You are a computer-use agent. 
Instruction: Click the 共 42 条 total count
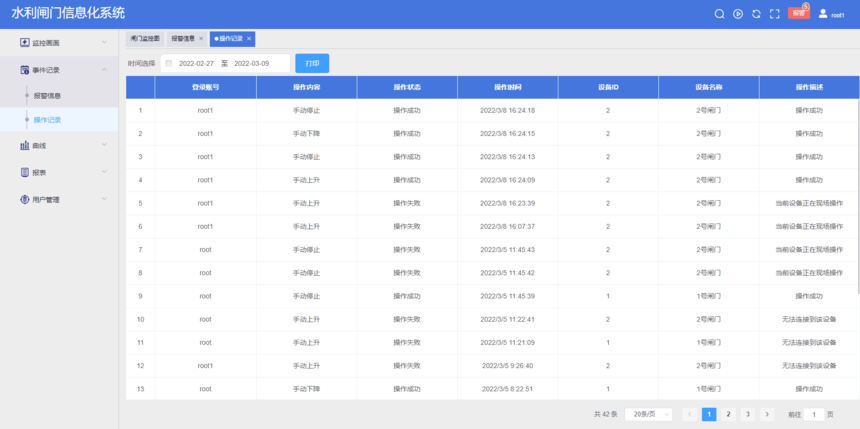click(606, 414)
